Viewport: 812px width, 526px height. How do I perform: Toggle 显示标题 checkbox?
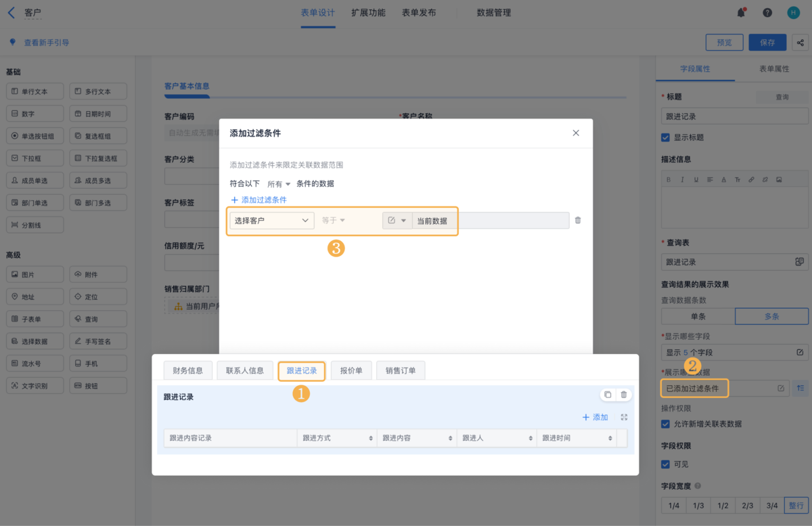pyautogui.click(x=665, y=137)
